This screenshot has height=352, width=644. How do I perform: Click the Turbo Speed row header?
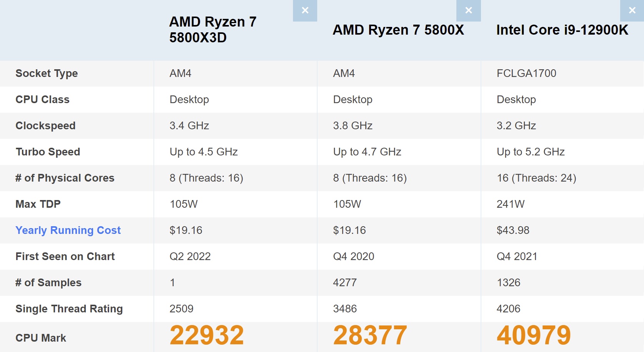pos(47,152)
